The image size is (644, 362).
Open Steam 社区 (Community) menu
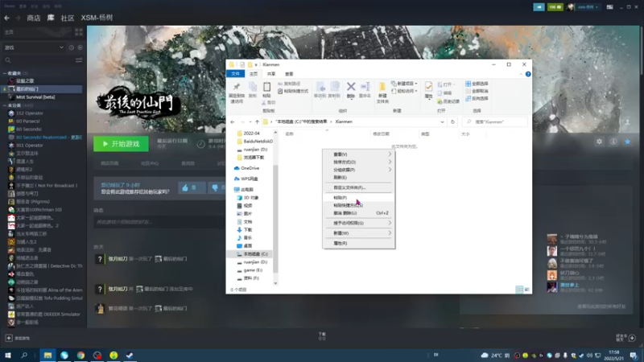pyautogui.click(x=68, y=18)
